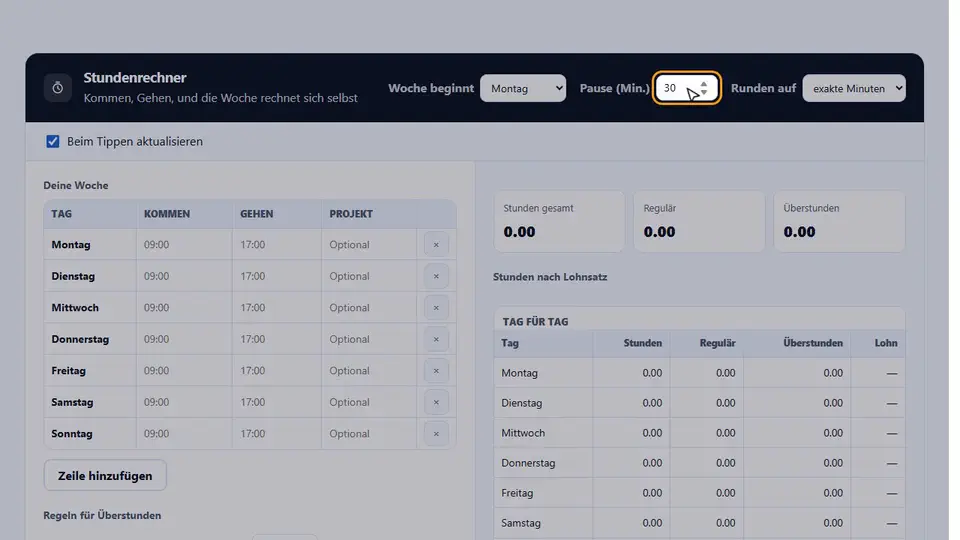Click Montag row in the Tag für Tag table
The image size is (960, 540).
[699, 373]
